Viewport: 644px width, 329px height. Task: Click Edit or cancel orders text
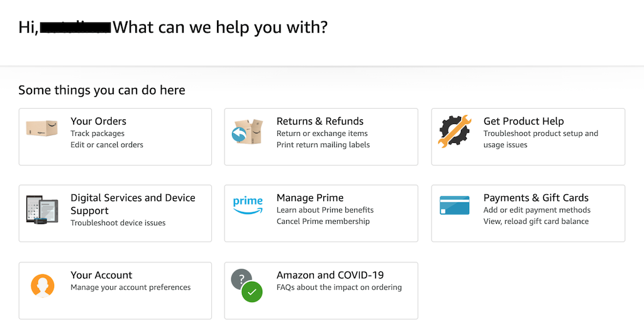107,145
